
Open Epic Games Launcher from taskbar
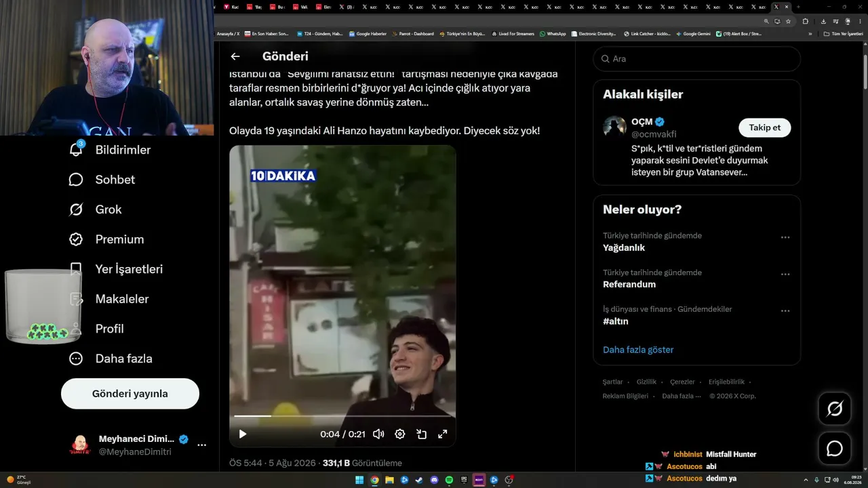point(464,480)
